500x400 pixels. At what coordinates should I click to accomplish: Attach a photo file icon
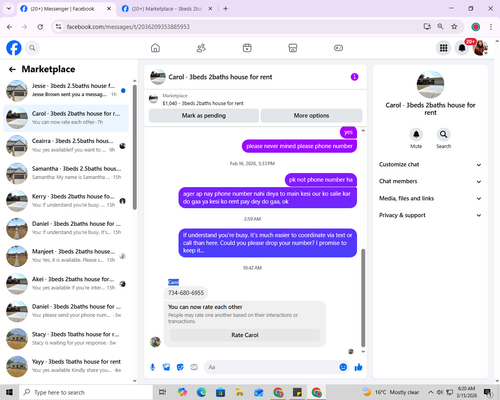(x=166, y=367)
